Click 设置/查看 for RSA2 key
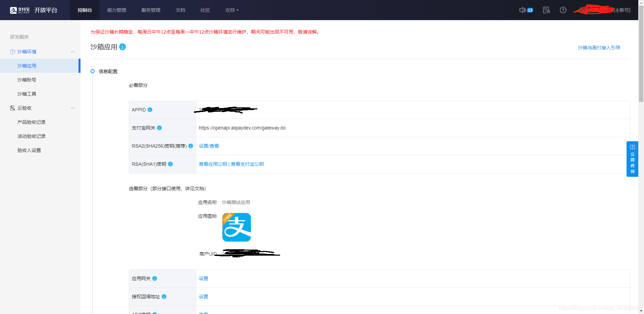Image resolution: width=644 pixels, height=314 pixels. pyautogui.click(x=209, y=146)
